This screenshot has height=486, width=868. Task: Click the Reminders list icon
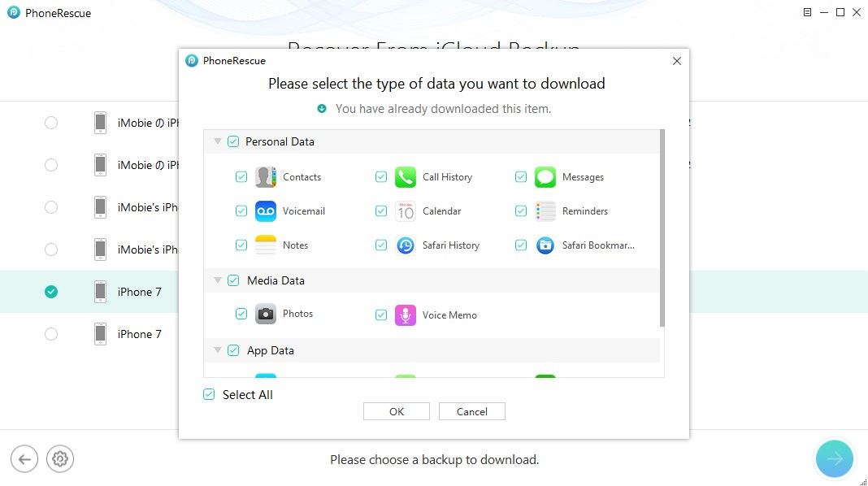pos(545,211)
